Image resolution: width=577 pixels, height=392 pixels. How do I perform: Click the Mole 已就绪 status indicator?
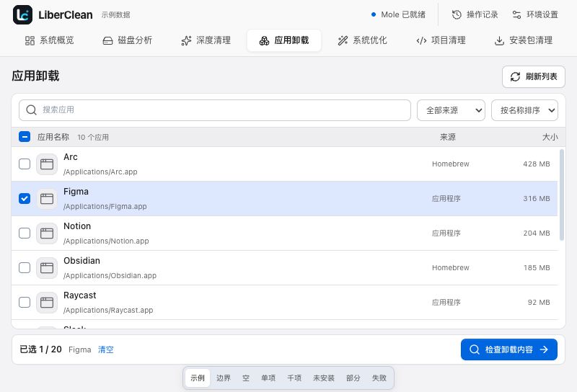pos(398,14)
